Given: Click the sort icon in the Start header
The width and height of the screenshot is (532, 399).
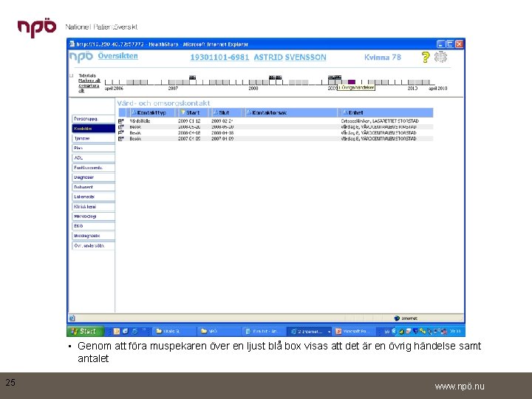Looking at the screenshot, I should pos(183,112).
